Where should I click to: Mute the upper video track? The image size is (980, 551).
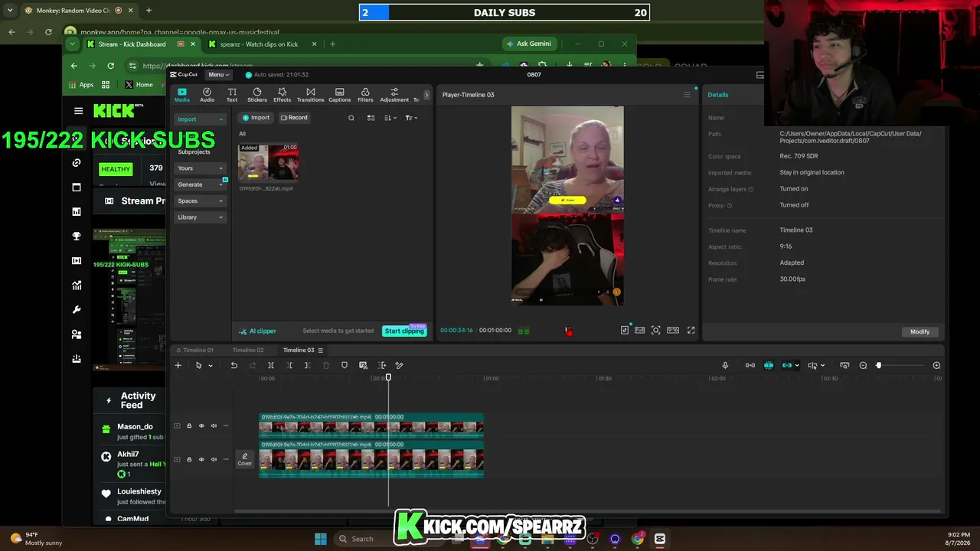(x=214, y=425)
